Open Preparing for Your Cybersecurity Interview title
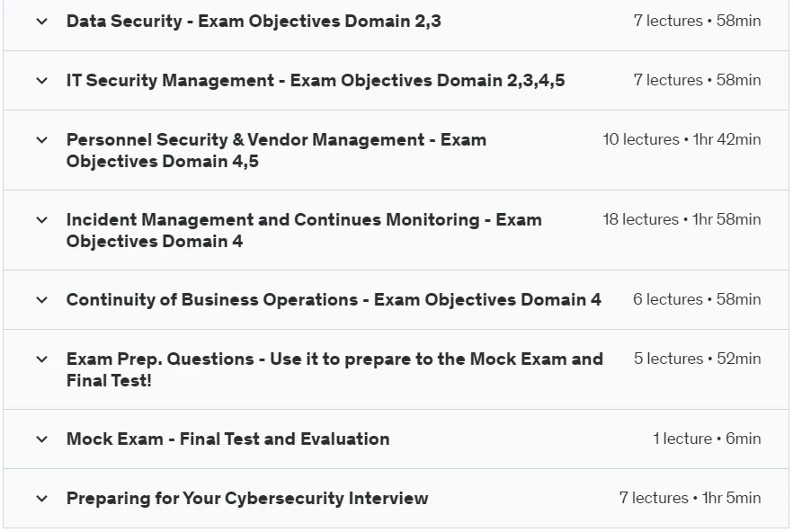793x532 pixels. tap(247, 498)
